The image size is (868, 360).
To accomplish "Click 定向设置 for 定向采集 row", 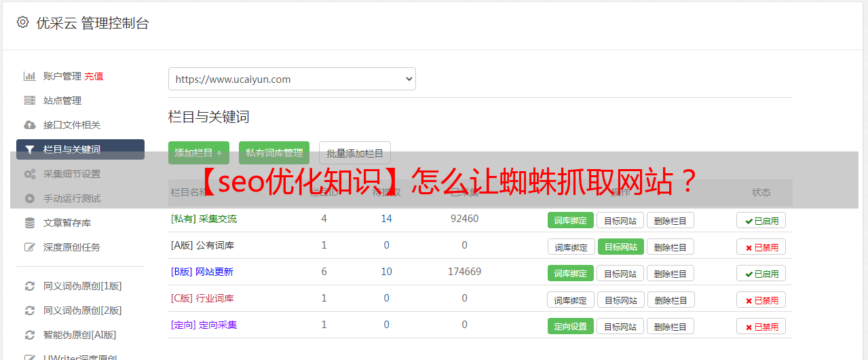I will click(571, 326).
